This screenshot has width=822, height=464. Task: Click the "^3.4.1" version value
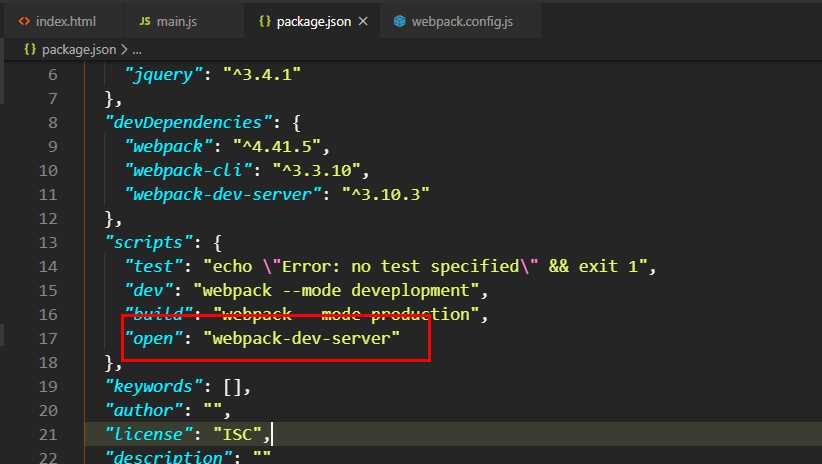(262, 74)
